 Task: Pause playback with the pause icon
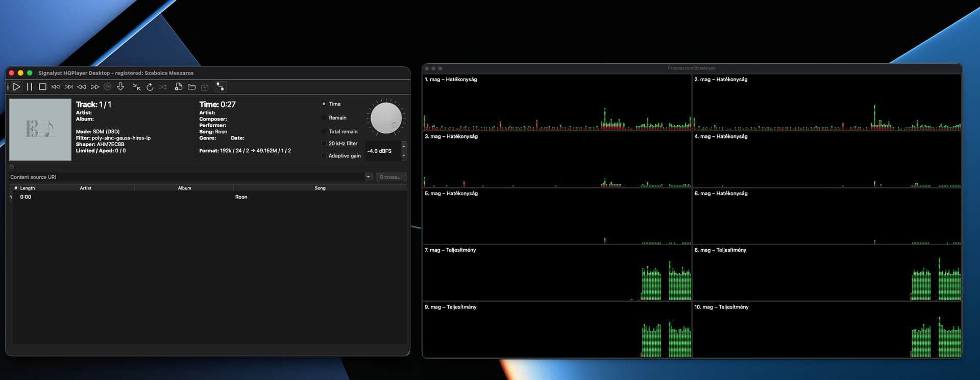tap(30, 87)
